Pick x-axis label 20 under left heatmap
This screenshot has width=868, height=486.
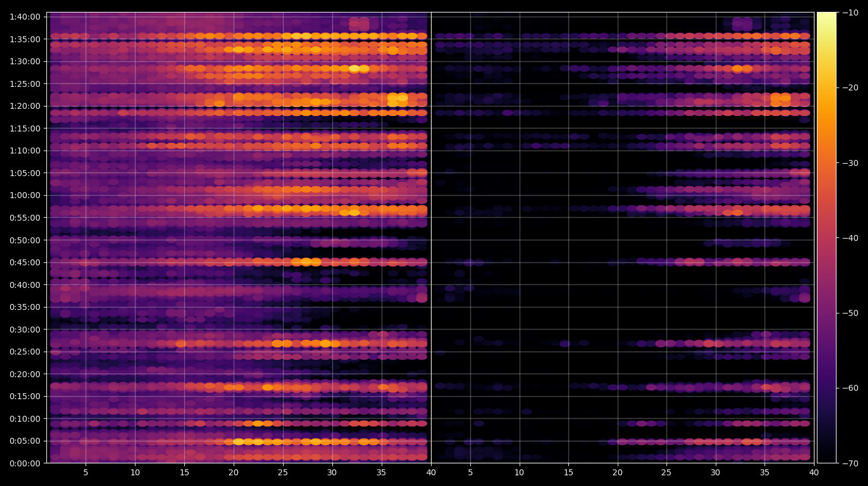click(x=234, y=473)
